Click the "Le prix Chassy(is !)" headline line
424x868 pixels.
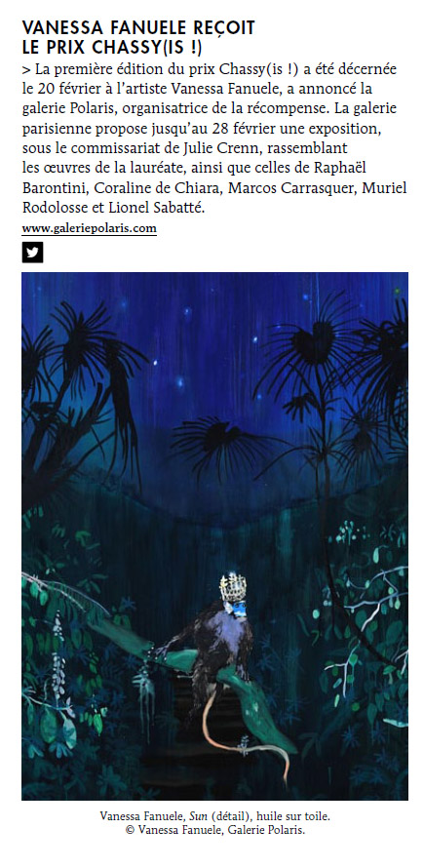(112, 48)
